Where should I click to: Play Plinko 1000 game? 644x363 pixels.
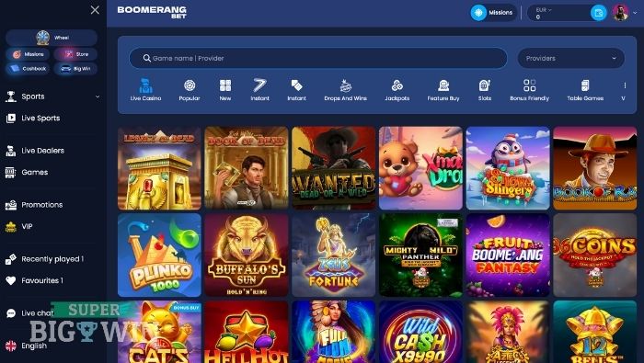159,255
